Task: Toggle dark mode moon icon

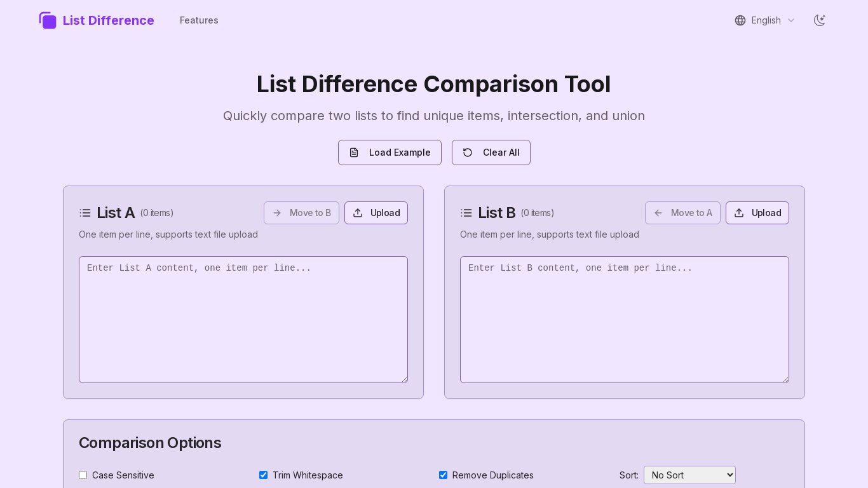Action: tap(820, 20)
